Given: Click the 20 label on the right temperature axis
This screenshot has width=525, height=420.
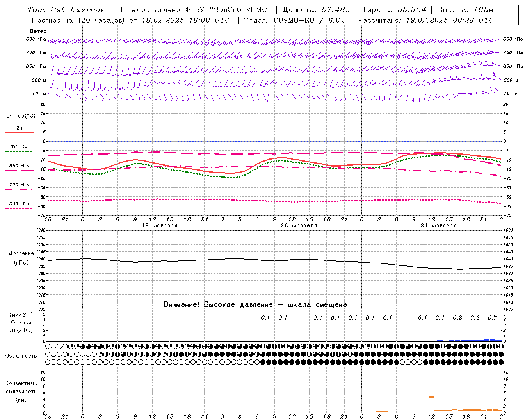Looking at the screenshot, I should 506,105.
